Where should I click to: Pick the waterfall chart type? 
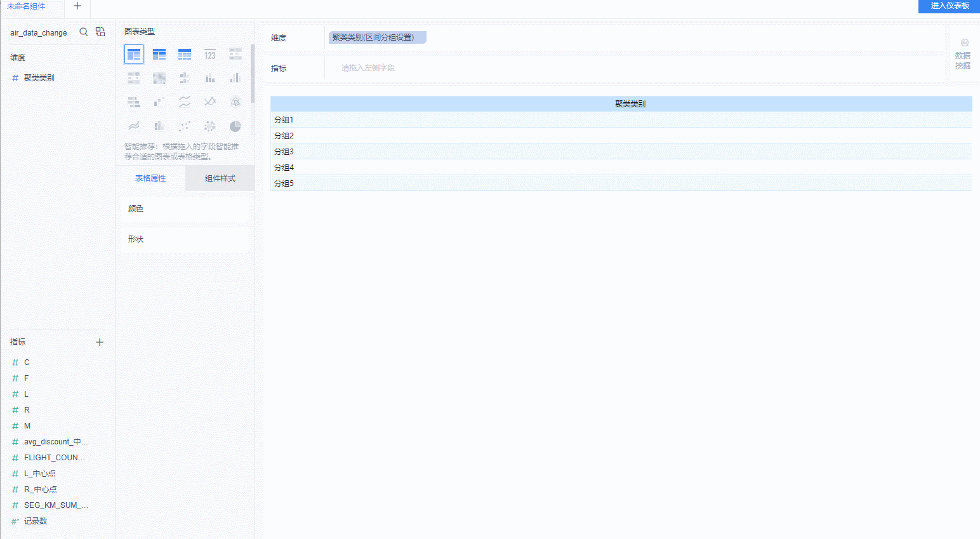pyautogui.click(x=159, y=102)
